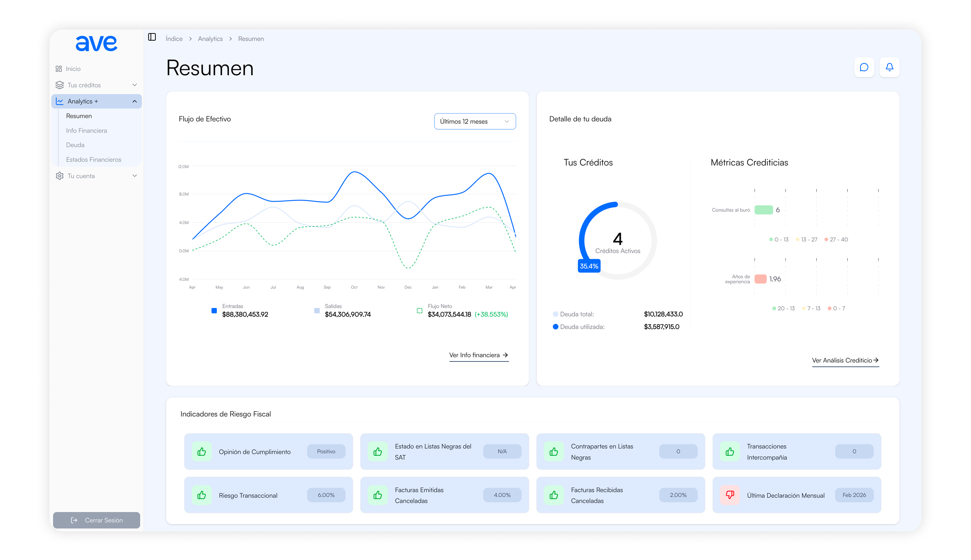This screenshot has width=971, height=560.
Task: Click 4 Créditos Activos donut center
Action: pyautogui.click(x=617, y=243)
